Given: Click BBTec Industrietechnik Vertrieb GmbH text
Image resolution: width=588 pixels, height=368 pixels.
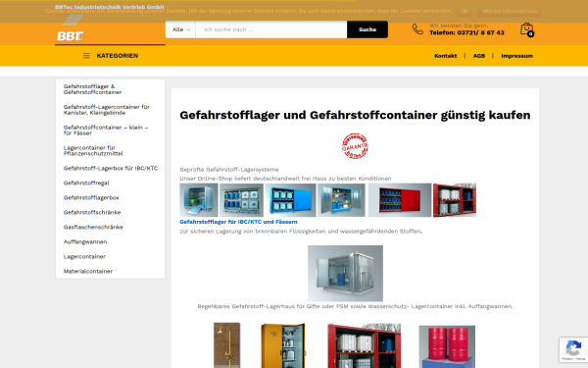Looking at the screenshot, I should 110,7.
